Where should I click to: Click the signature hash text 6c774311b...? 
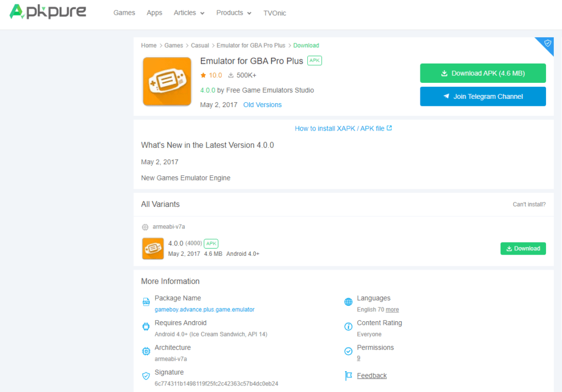[216, 384]
